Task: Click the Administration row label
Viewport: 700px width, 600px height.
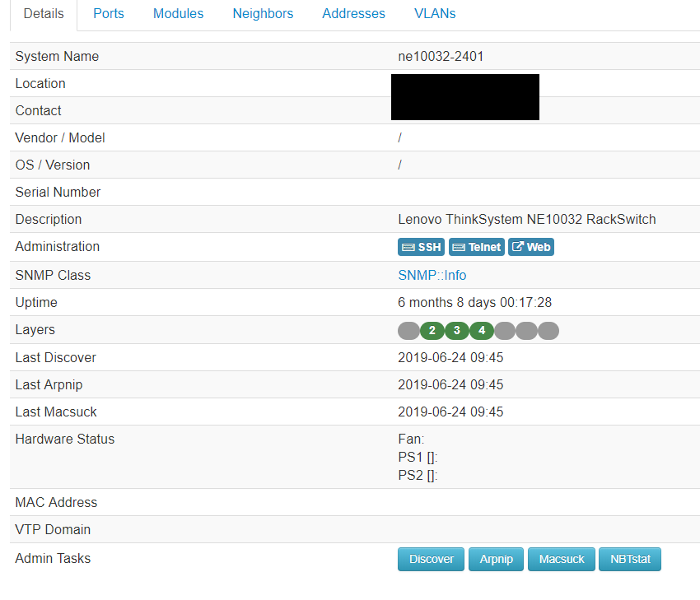Action: pyautogui.click(x=57, y=247)
